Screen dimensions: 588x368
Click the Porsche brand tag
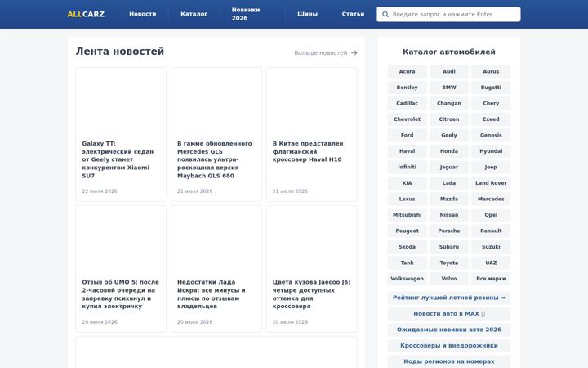click(x=449, y=231)
